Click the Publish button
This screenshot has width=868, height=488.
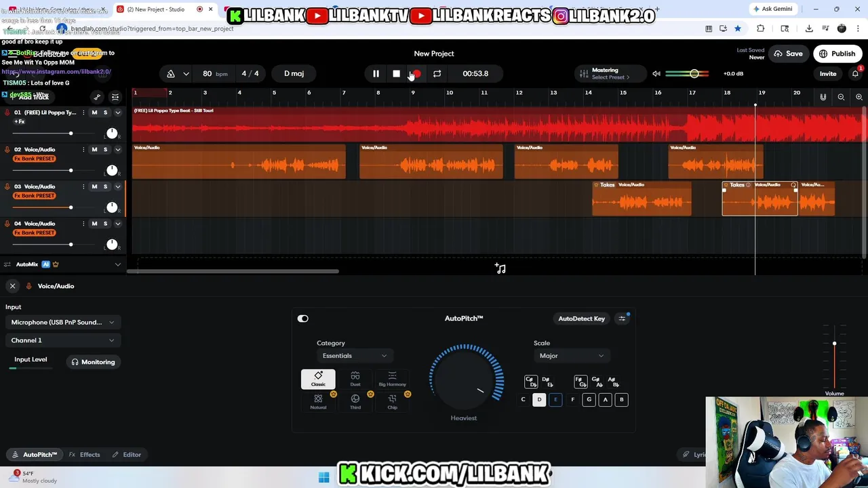click(x=837, y=54)
